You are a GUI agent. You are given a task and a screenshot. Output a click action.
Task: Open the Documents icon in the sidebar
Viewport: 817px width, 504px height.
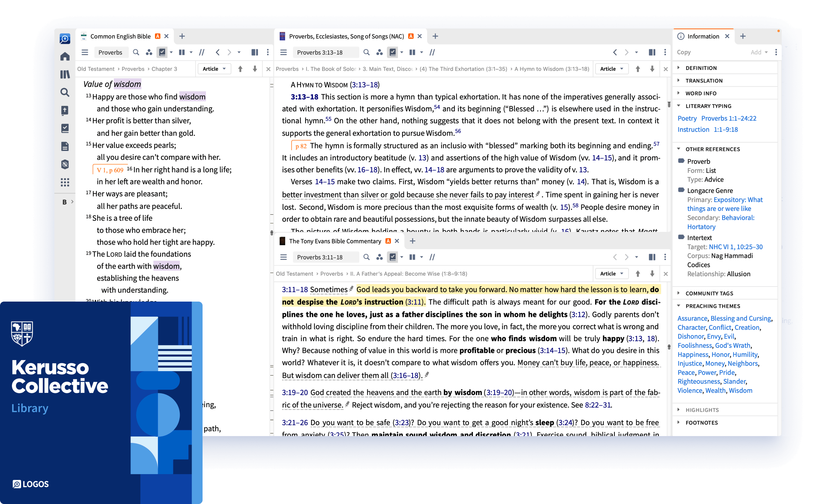coord(65,146)
